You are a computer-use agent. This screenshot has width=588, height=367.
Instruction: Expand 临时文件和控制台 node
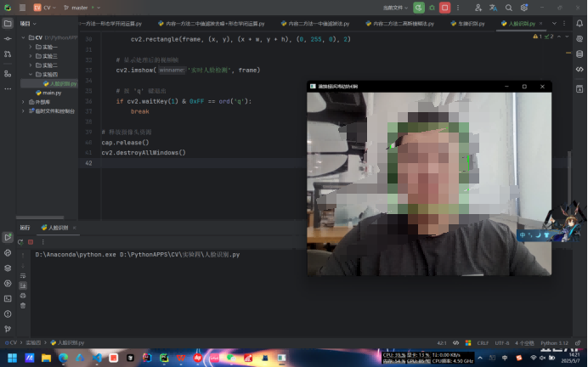pos(23,111)
